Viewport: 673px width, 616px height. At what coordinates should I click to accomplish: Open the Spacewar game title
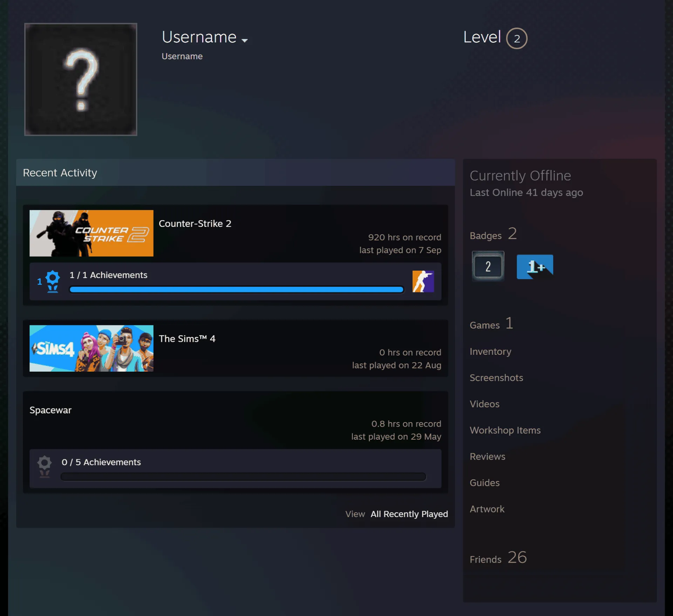(x=50, y=410)
